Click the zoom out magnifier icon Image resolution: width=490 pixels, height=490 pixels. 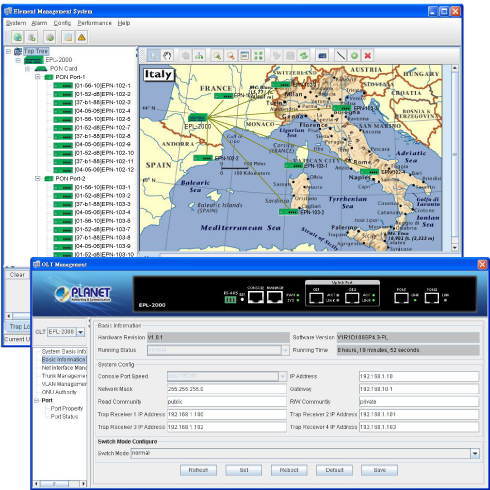point(231,55)
